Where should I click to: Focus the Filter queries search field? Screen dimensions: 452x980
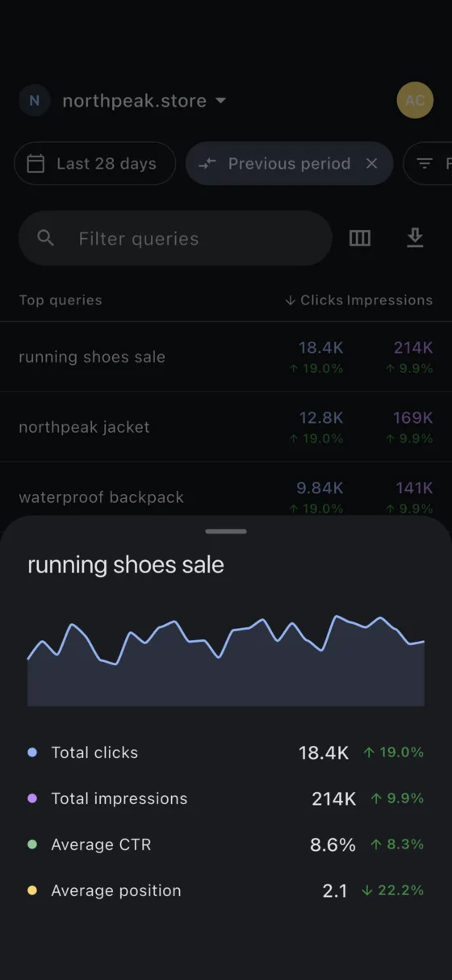pos(175,238)
